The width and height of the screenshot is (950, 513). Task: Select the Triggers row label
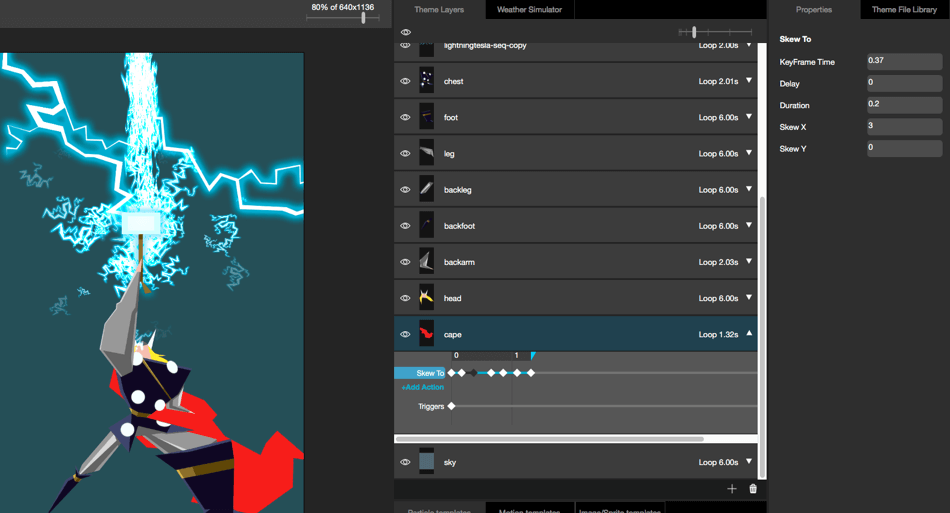[x=431, y=406]
